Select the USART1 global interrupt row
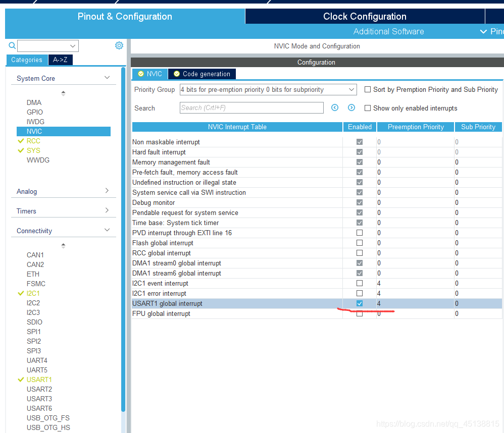The width and height of the screenshot is (504, 433). (317, 303)
